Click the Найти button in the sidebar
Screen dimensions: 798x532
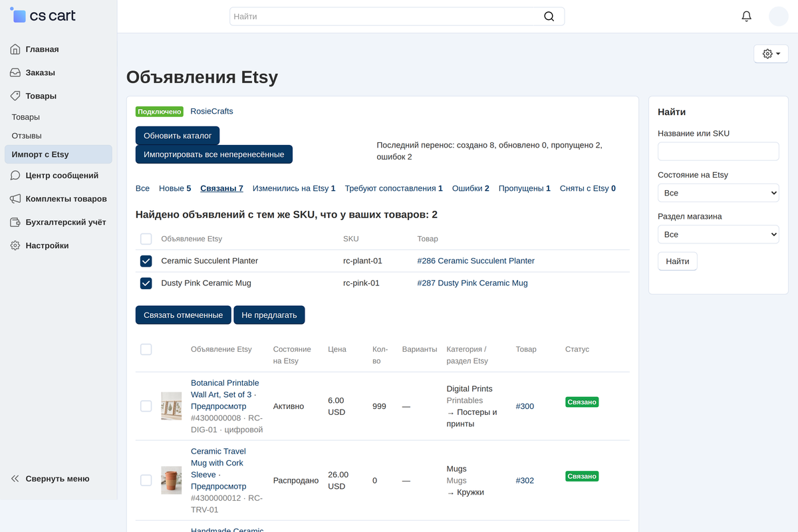(x=678, y=261)
